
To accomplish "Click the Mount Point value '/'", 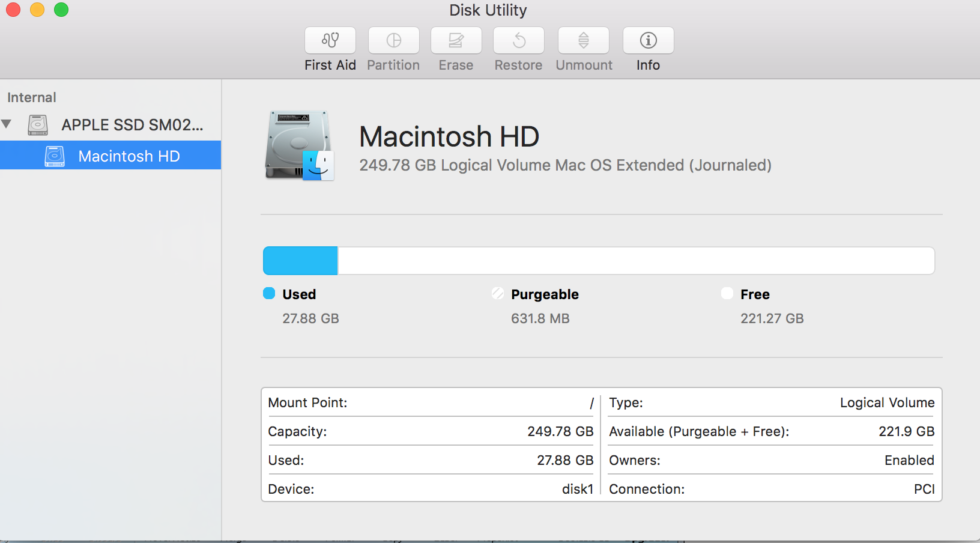I will pos(591,402).
